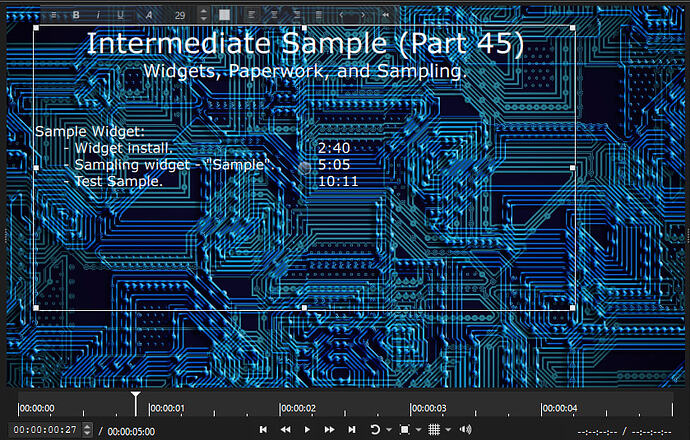Fast forward playback

coord(329,429)
